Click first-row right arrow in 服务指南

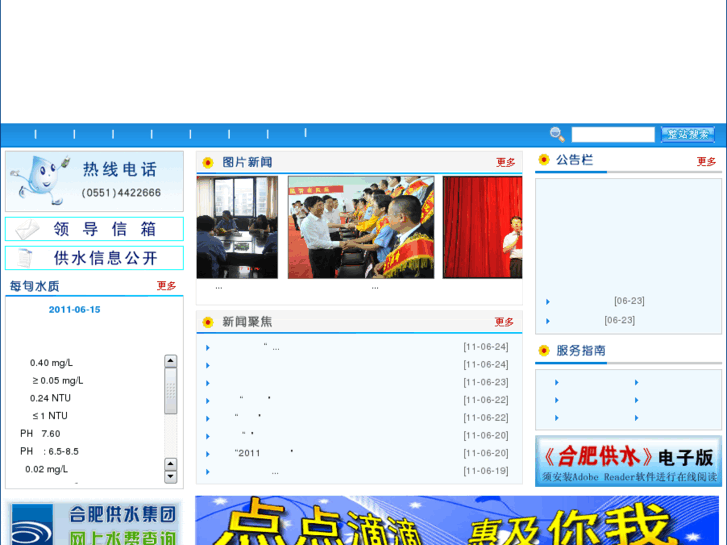637,383
